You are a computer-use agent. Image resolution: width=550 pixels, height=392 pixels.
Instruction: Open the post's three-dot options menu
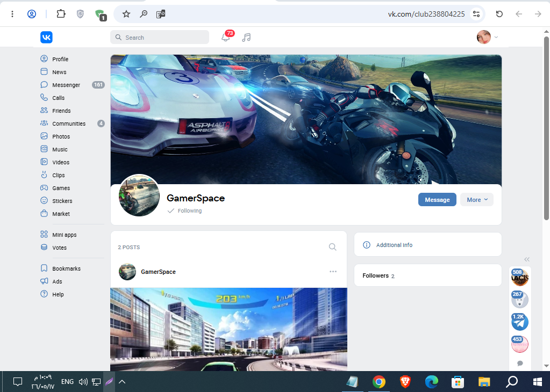point(333,272)
